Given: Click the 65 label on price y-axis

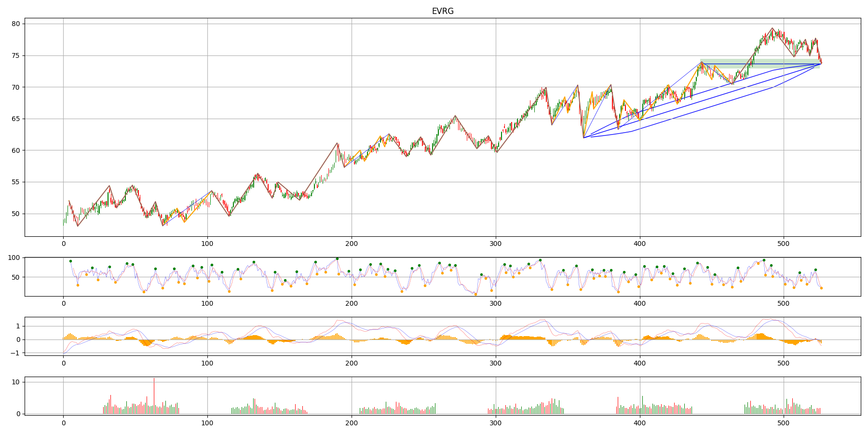Looking at the screenshot, I should [15, 119].
